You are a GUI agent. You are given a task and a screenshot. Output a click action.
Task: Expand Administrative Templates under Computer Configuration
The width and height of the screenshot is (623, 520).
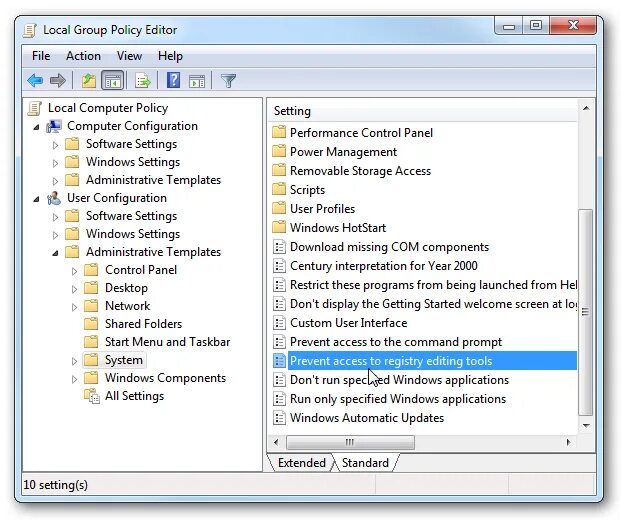(x=55, y=181)
